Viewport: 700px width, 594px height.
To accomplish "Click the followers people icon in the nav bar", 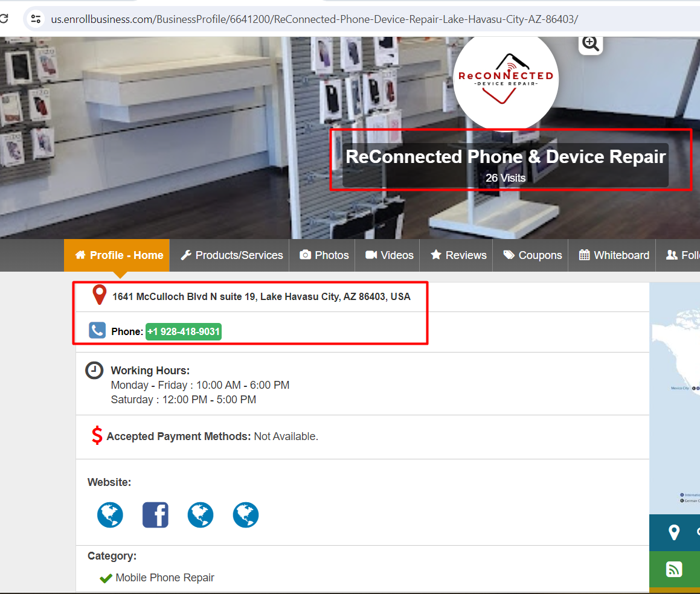I will [672, 255].
